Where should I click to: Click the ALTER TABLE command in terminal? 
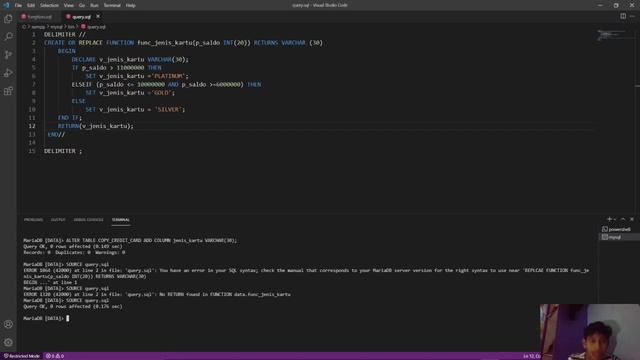point(151,240)
